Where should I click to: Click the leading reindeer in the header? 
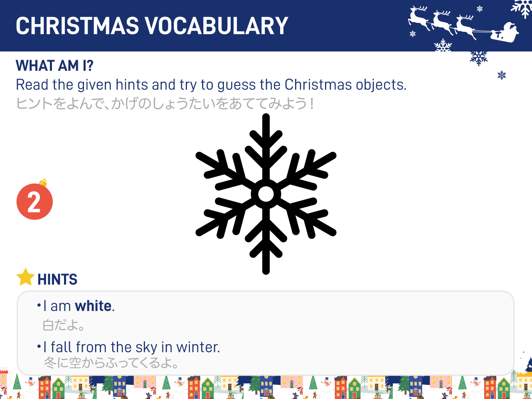coord(419,18)
